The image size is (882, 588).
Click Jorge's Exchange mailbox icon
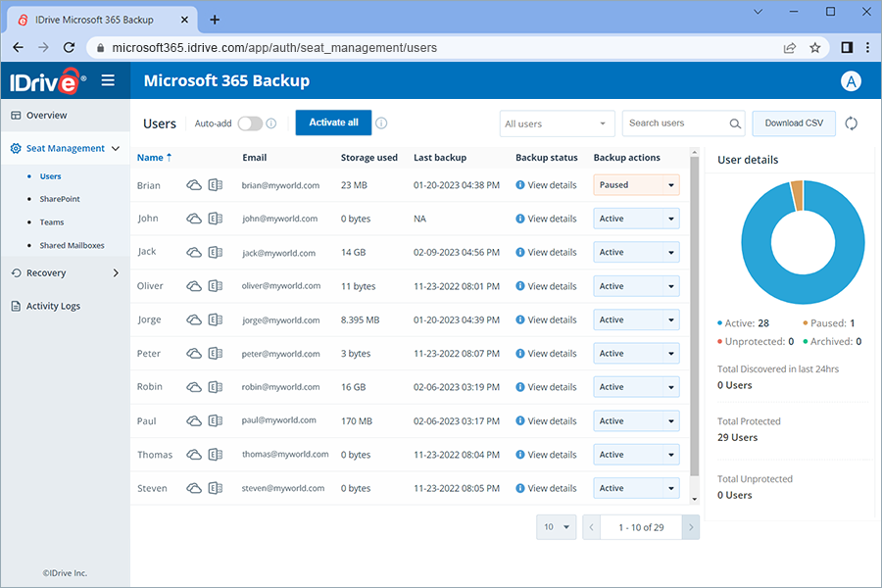(x=216, y=320)
